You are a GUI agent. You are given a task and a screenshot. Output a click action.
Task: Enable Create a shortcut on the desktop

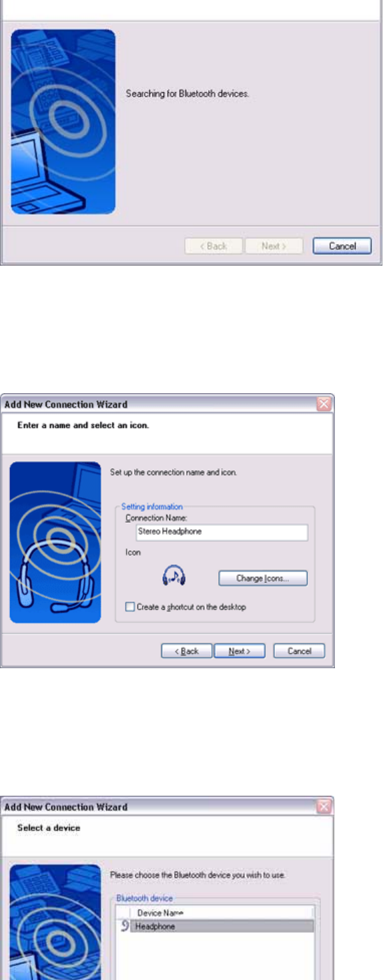tap(129, 607)
